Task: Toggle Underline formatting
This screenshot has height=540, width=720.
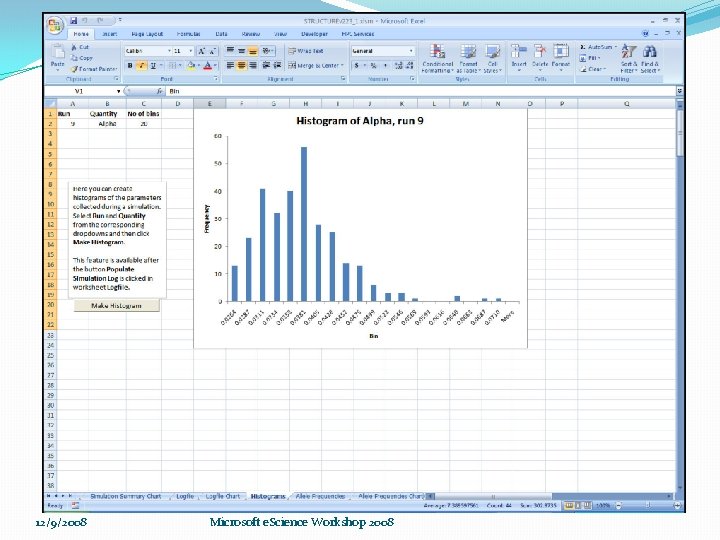Action: 153,66
